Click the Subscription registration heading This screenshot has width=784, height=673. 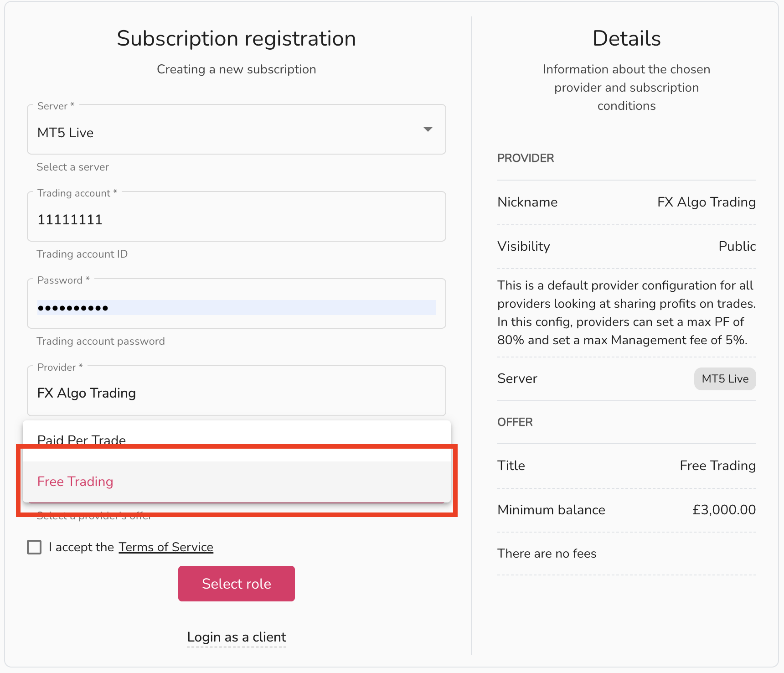[x=236, y=38]
